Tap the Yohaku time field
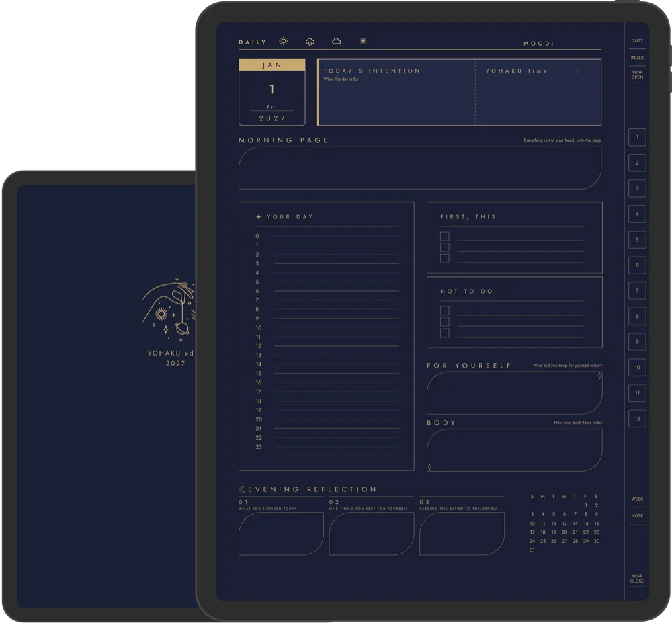The width and height of the screenshot is (672, 625). [x=538, y=93]
